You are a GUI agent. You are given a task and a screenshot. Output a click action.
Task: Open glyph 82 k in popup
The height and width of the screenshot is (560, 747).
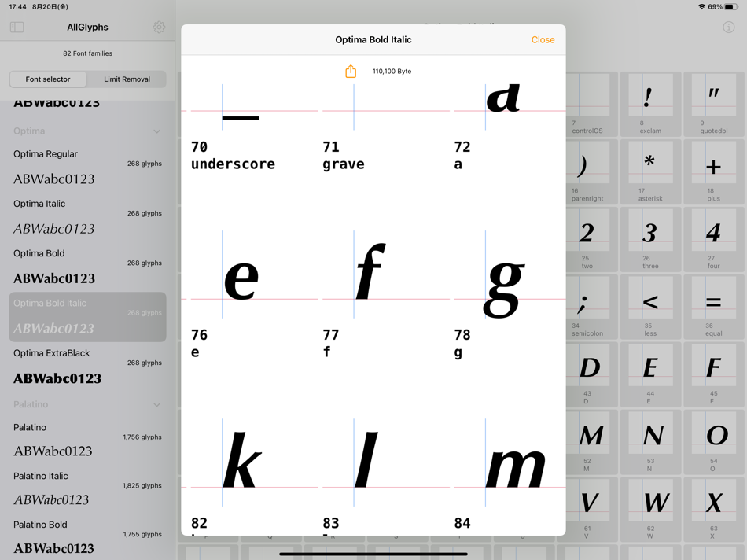click(x=254, y=477)
